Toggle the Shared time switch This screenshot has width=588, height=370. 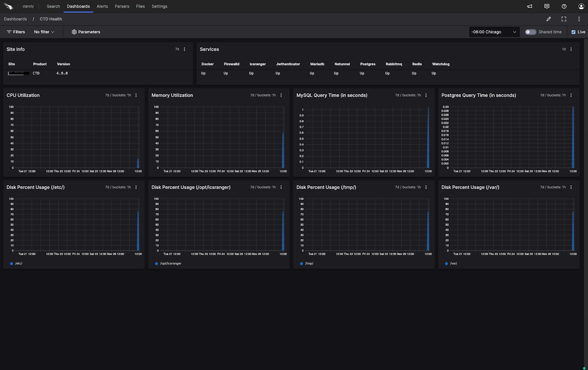530,32
